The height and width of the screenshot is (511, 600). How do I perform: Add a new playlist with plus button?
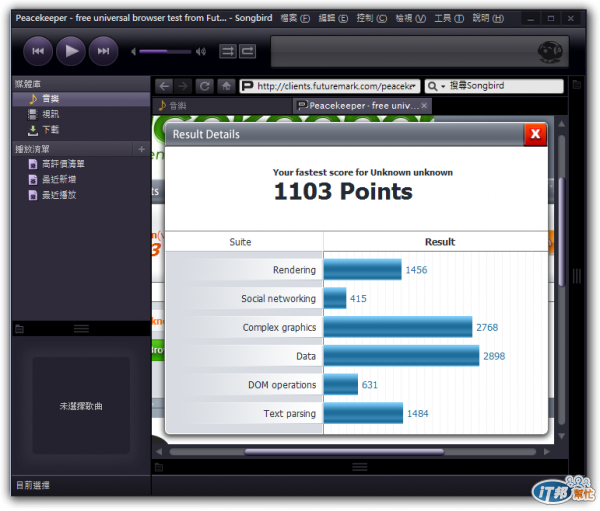(x=141, y=149)
